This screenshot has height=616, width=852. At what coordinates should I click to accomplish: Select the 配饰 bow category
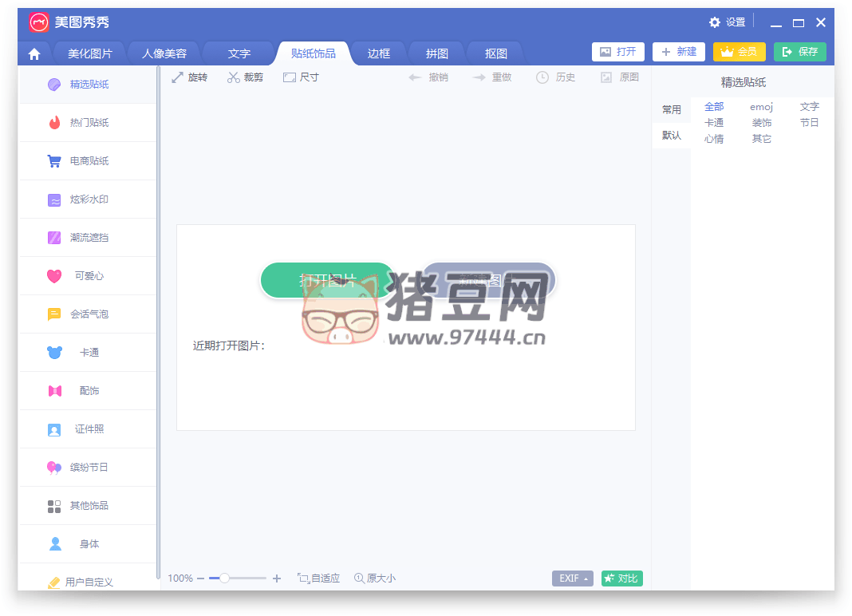click(x=88, y=391)
